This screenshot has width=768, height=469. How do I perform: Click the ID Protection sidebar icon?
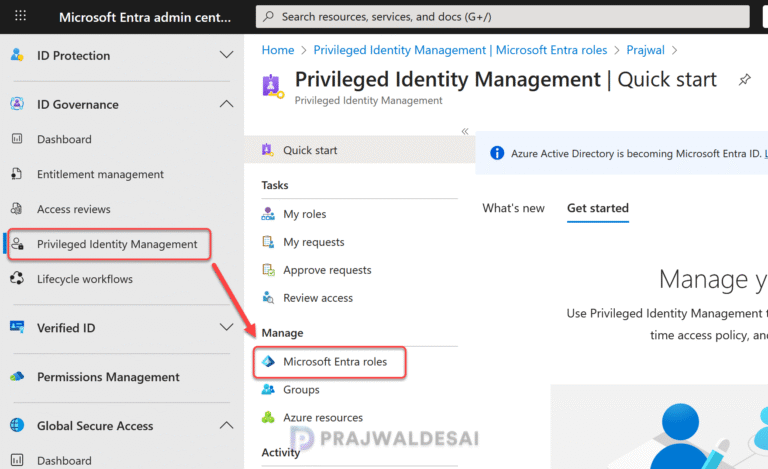click(x=17, y=55)
